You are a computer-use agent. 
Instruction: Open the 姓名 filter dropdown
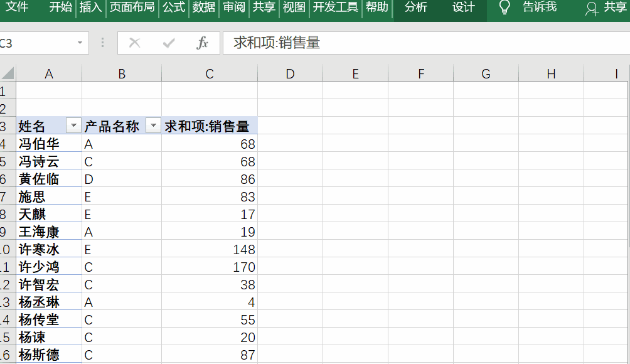pos(73,126)
